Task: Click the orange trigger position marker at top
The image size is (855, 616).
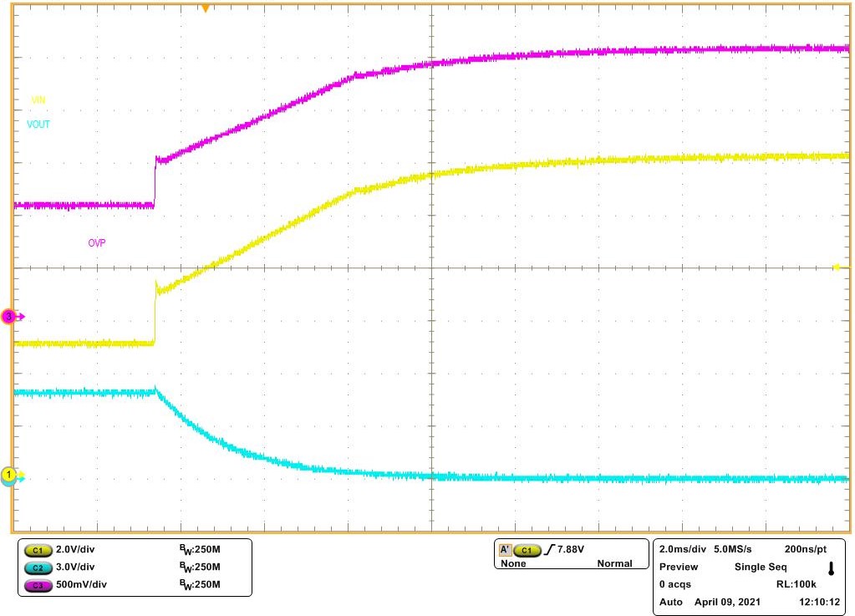Action: point(203,7)
